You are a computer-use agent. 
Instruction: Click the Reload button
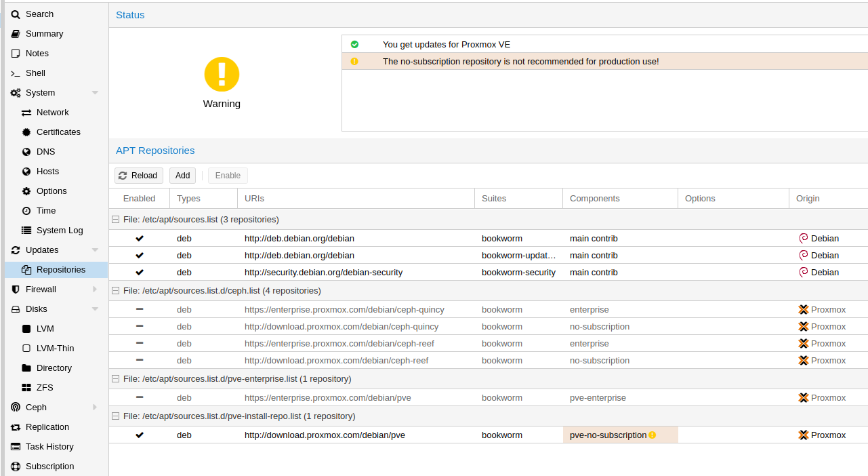point(138,175)
